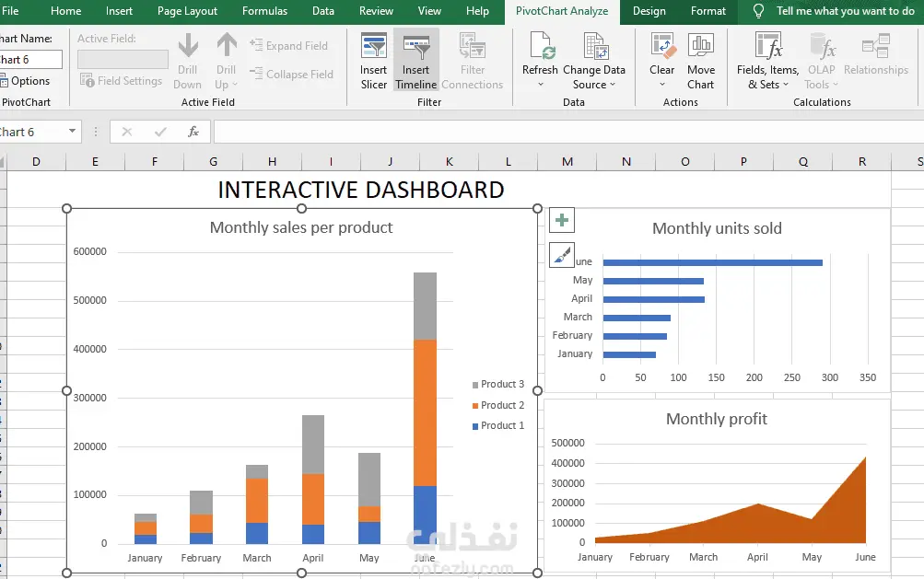Image resolution: width=924 pixels, height=579 pixels.
Task: Expand the Name Box dropdown arrow
Action: (x=72, y=132)
